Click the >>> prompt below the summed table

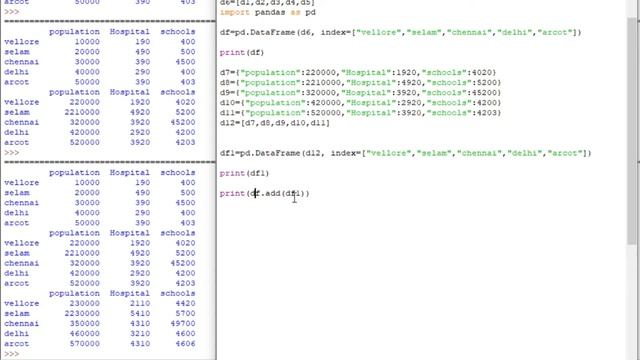point(11,353)
